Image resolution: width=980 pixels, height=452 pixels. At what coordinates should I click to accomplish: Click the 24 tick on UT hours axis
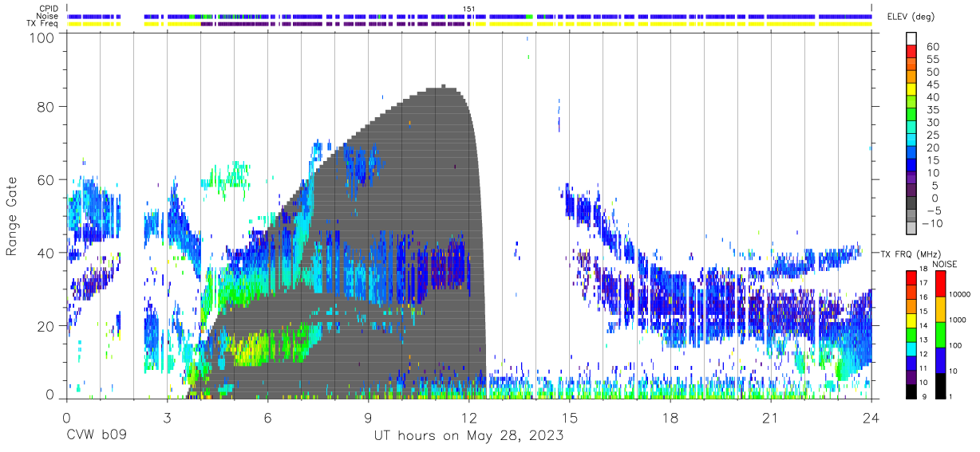point(871,418)
